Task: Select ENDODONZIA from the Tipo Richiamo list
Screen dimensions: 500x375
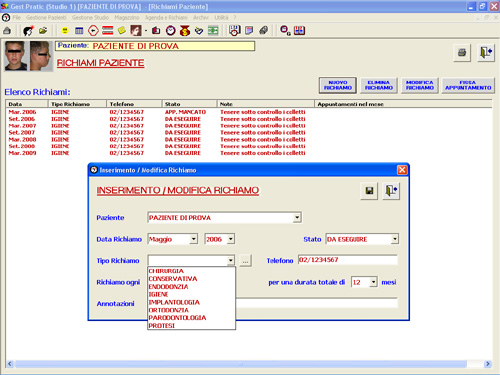Action: pos(191,287)
